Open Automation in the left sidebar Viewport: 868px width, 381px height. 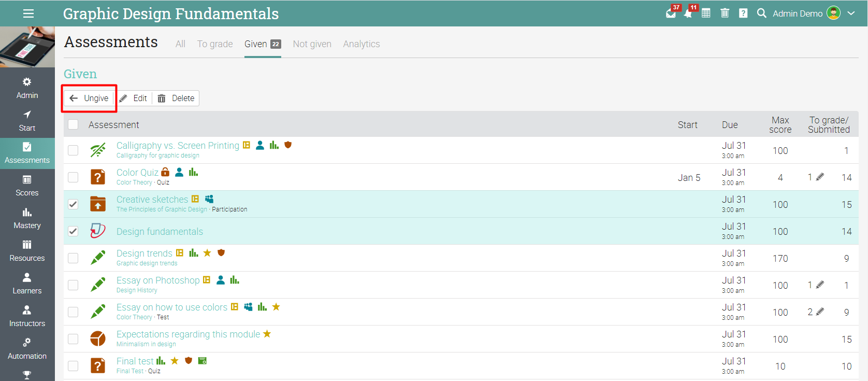click(x=27, y=349)
